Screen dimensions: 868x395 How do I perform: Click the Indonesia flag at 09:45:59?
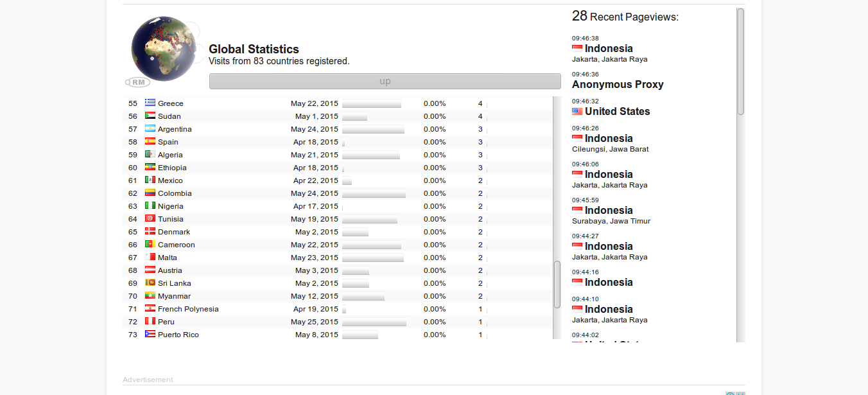(x=577, y=210)
